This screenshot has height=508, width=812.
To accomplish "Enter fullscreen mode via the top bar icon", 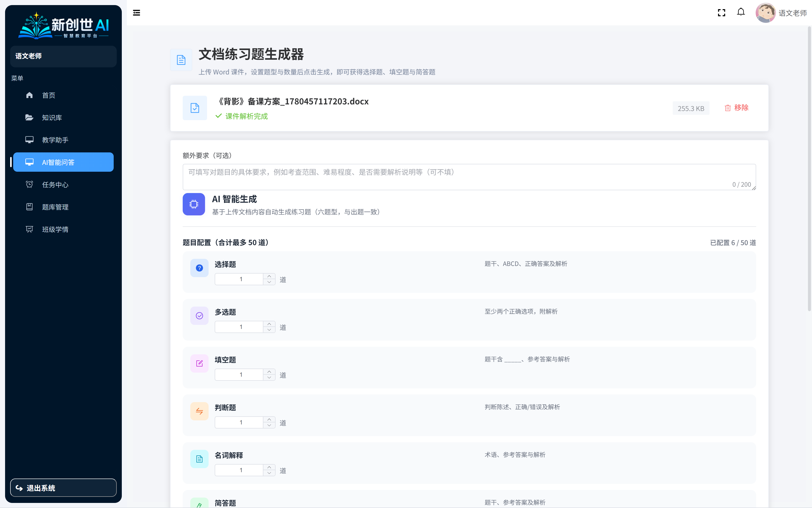I will (x=721, y=13).
